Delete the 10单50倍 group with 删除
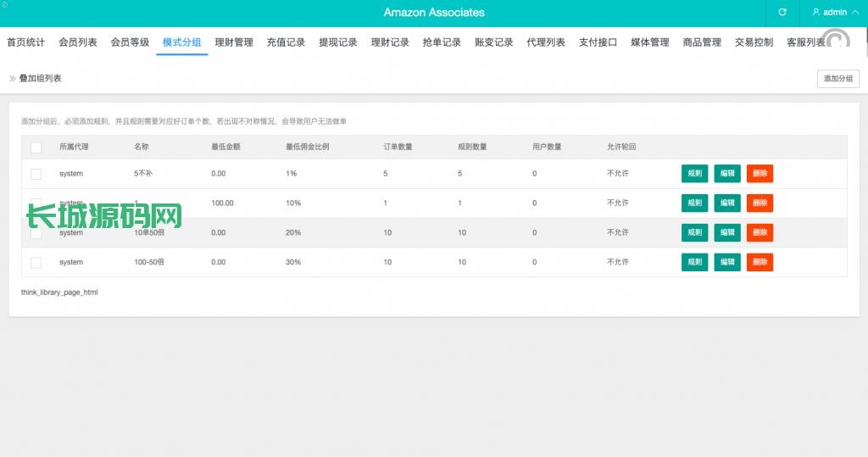The image size is (868, 457). tap(759, 233)
